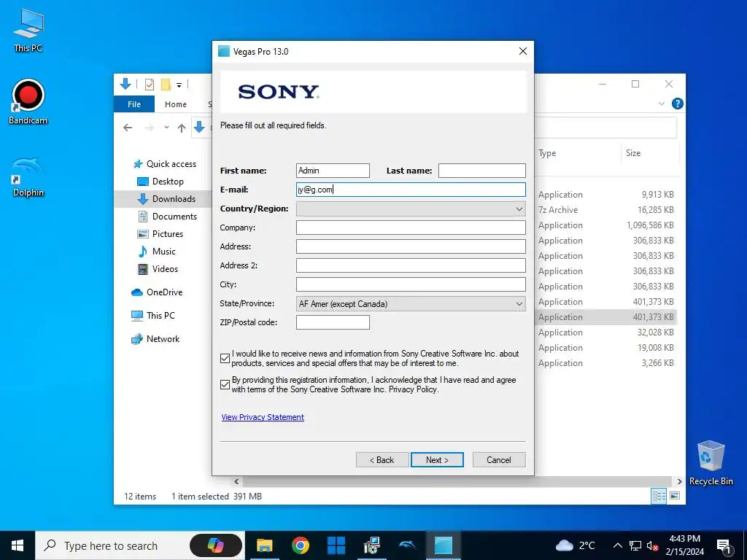Open OneDrive in navigation pane
Screen dimensions: 747x560
tap(157, 292)
